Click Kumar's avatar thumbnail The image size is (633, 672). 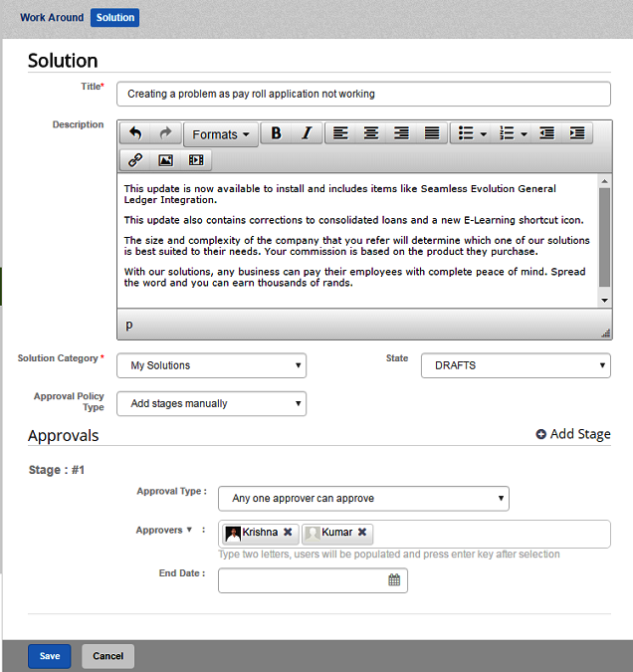(x=313, y=534)
